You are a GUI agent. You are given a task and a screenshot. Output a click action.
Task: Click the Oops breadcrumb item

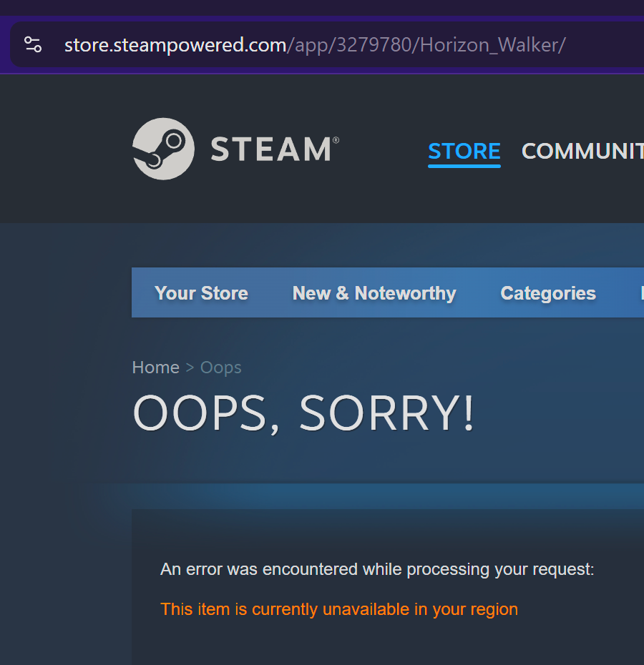(221, 368)
